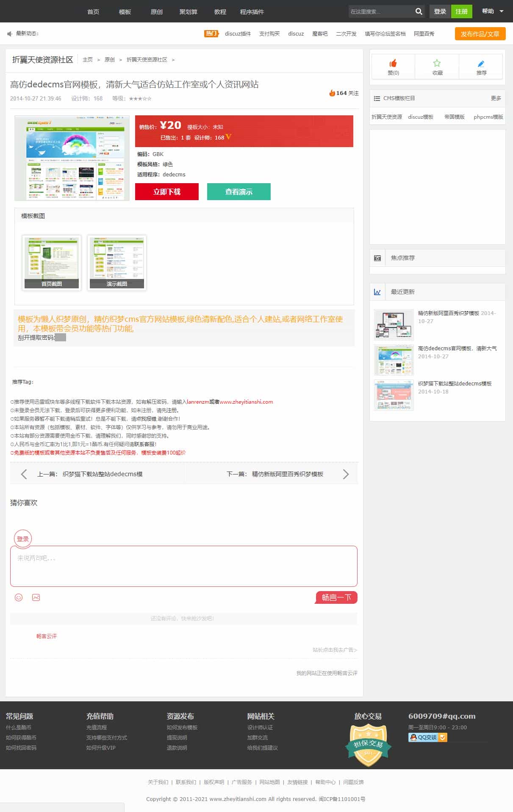Open the 帝国模板 category link

[x=455, y=117]
